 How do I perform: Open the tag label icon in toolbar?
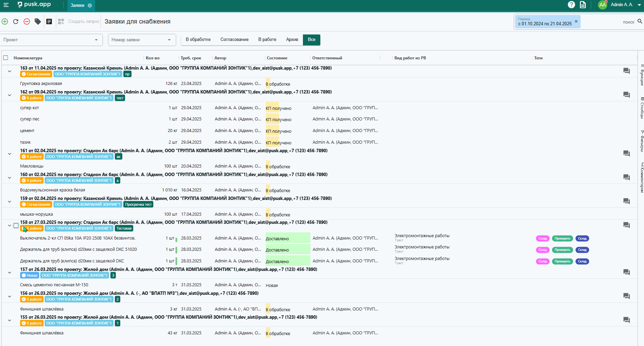(x=38, y=21)
